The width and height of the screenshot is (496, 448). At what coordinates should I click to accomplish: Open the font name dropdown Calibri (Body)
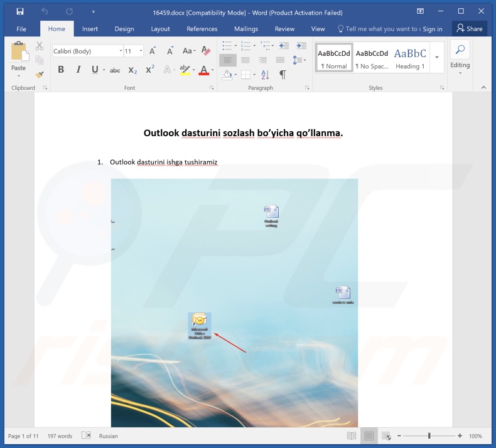pyautogui.click(x=121, y=51)
